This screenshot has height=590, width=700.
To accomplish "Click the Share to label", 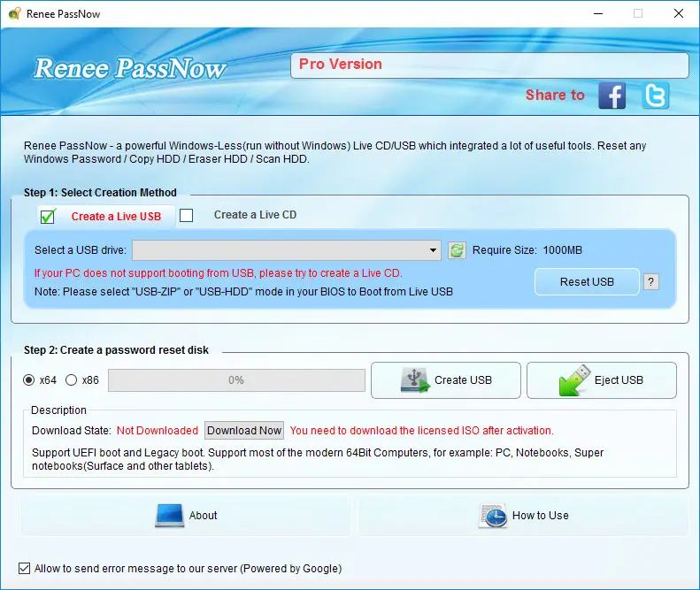I will [x=555, y=95].
